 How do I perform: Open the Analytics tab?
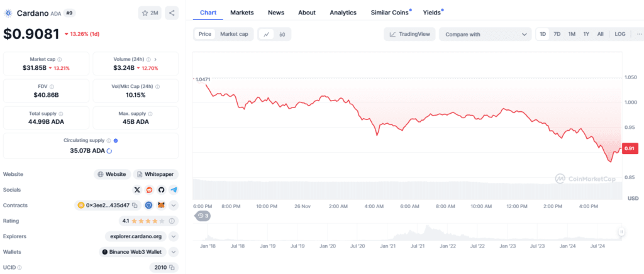[x=343, y=13]
